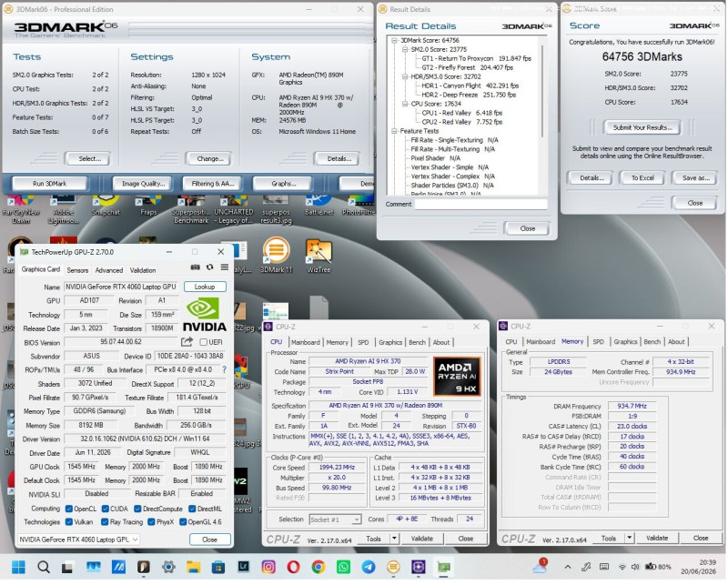Click Submit Your Results button

tap(642, 127)
